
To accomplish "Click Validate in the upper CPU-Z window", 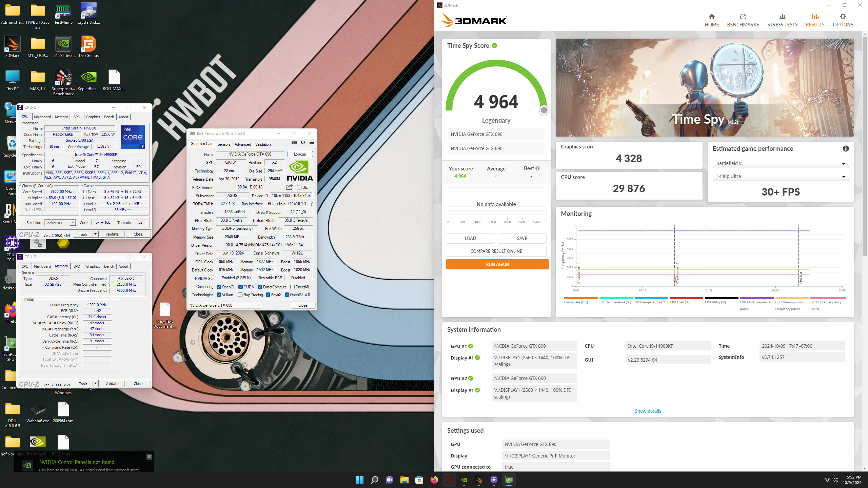I will (x=112, y=234).
